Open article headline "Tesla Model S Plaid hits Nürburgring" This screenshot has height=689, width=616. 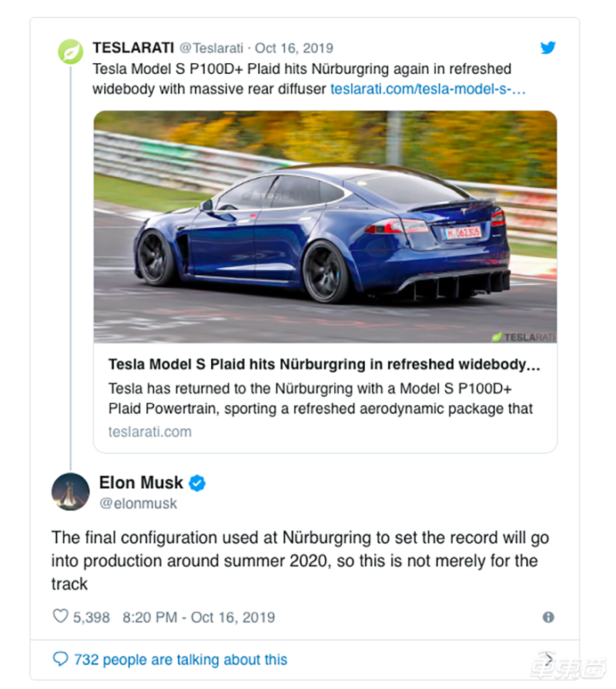point(324,364)
